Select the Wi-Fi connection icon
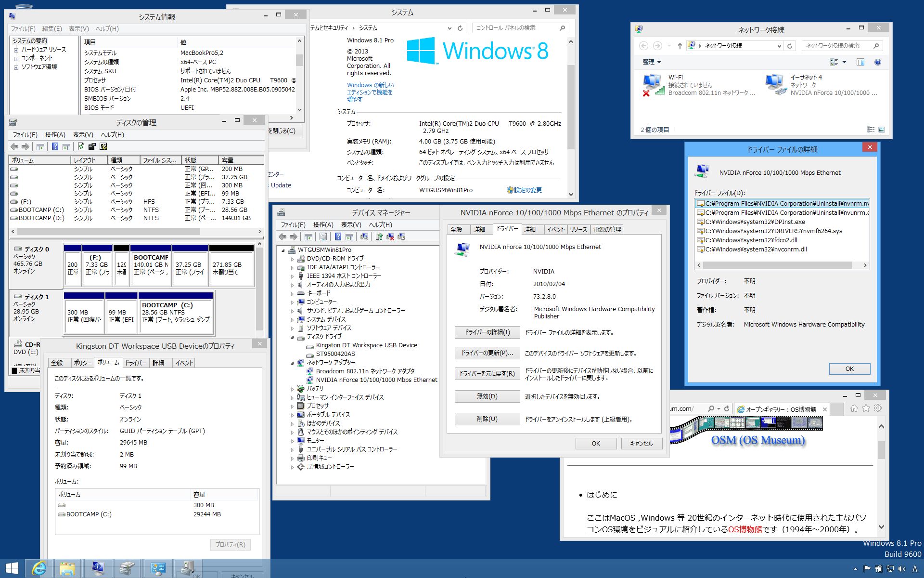Image resolution: width=924 pixels, height=578 pixels. (653, 85)
